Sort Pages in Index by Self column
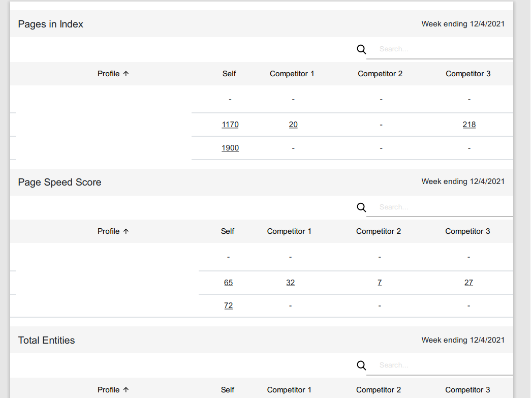The width and height of the screenshot is (532, 398). point(229,74)
